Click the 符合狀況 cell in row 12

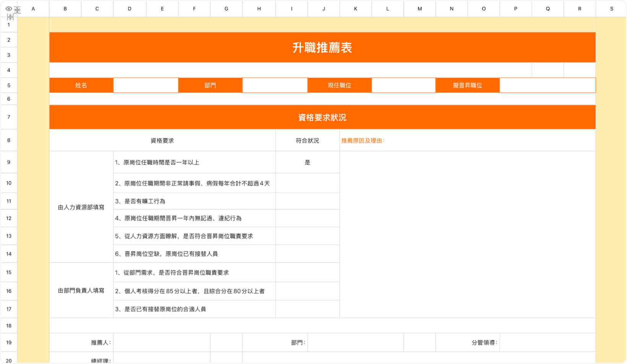pyautogui.click(x=307, y=218)
